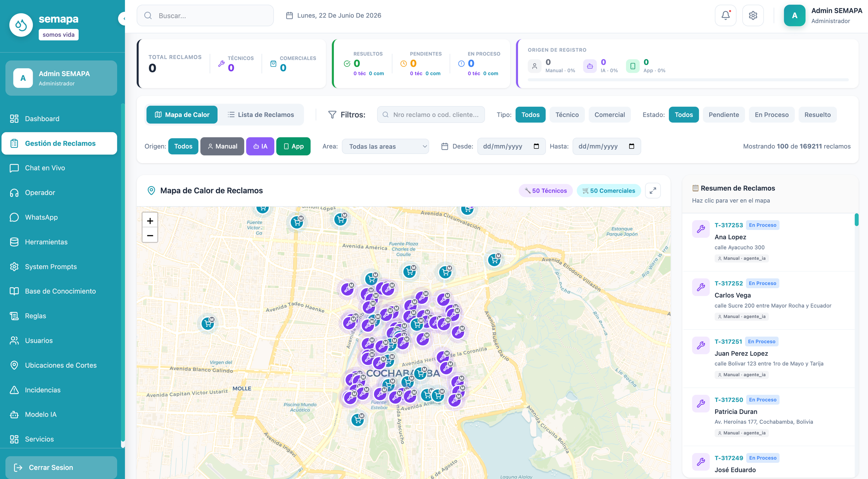Click the Resumen de Reclamos scrollbar
This screenshot has width=868, height=479.
[x=857, y=220]
